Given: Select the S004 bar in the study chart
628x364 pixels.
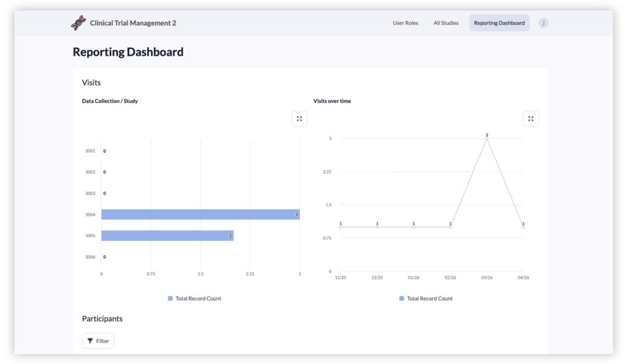Looking at the screenshot, I should (199, 214).
